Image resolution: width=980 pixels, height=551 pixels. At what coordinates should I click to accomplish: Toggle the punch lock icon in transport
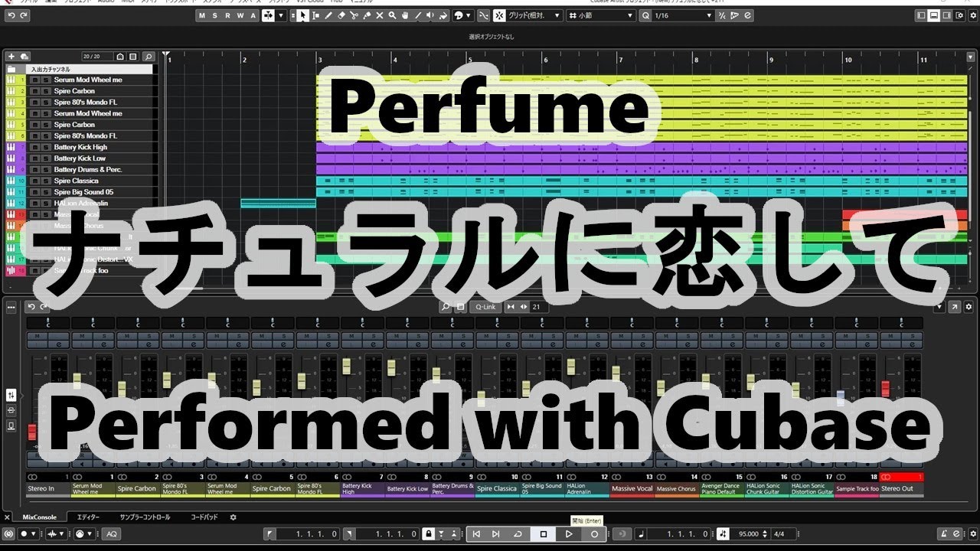pos(428,533)
